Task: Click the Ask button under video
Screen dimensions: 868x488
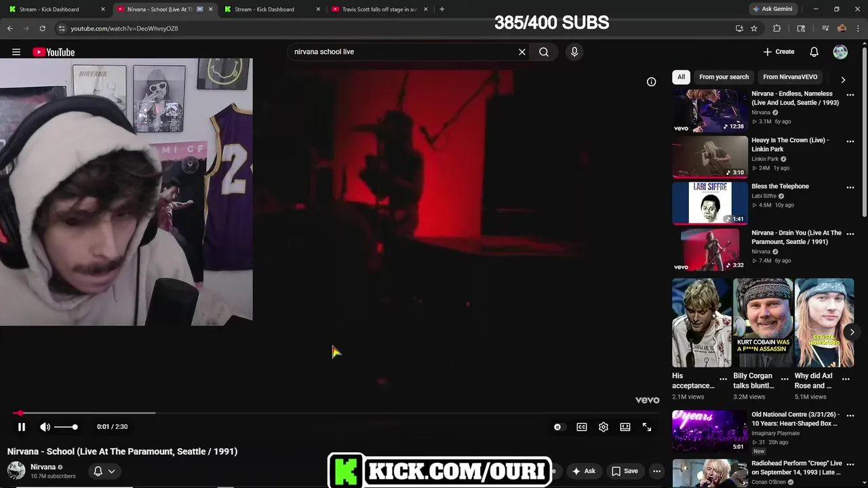Action: 584,471
